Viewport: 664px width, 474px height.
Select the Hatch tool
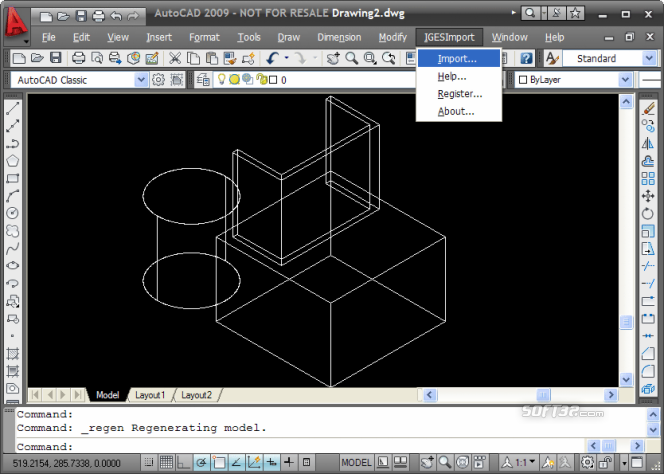[x=12, y=353]
